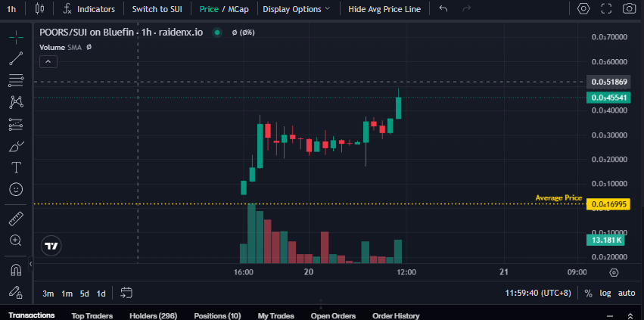Toggle lock all drawing tools
Screen dimensions: 644x320
[16, 292]
